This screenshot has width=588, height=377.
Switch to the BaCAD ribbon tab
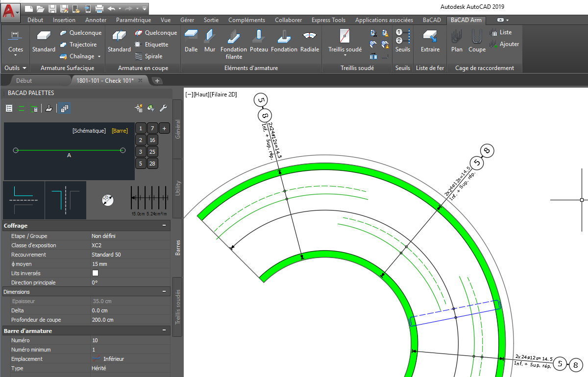click(432, 20)
